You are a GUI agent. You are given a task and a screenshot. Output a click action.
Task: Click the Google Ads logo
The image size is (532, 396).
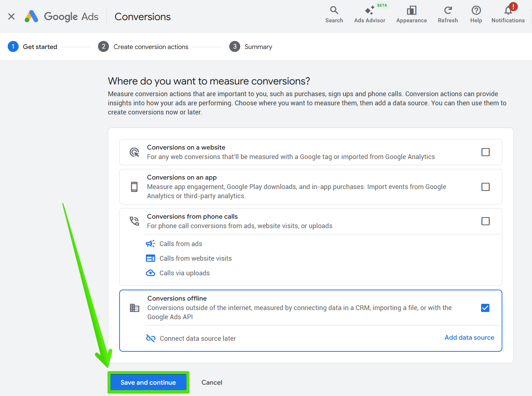point(61,16)
